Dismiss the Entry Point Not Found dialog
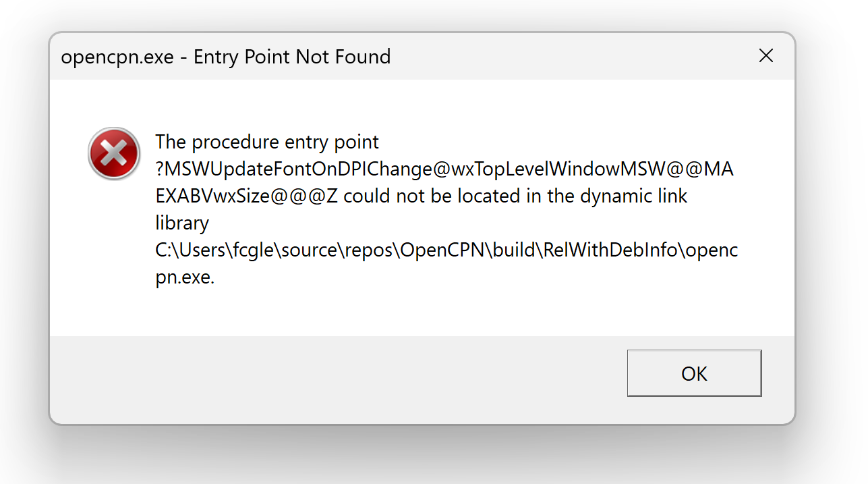868x484 pixels. tap(694, 373)
